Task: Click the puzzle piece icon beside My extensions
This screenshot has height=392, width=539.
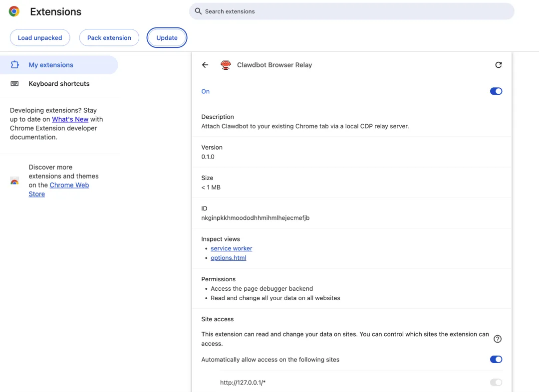Action: point(15,64)
